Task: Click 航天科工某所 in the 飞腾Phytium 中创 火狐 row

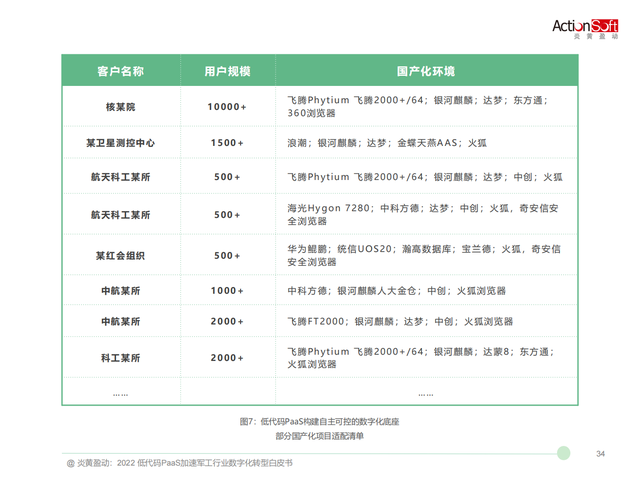Action: click(x=120, y=177)
